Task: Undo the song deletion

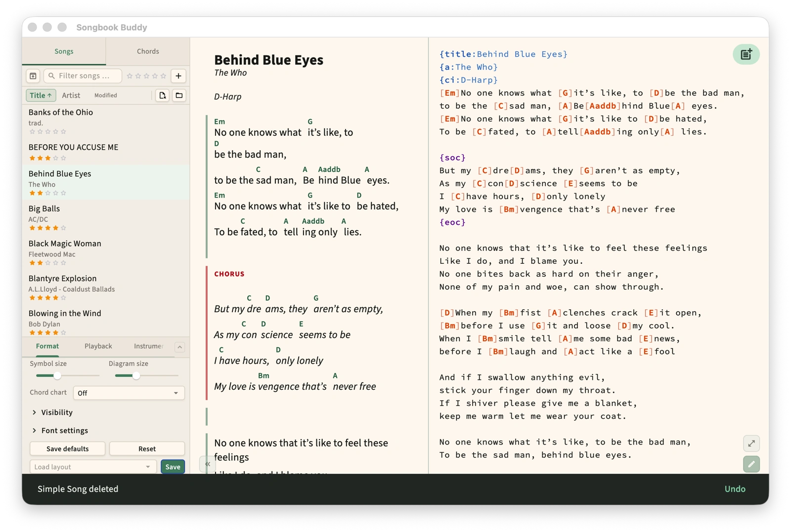Action: click(735, 489)
